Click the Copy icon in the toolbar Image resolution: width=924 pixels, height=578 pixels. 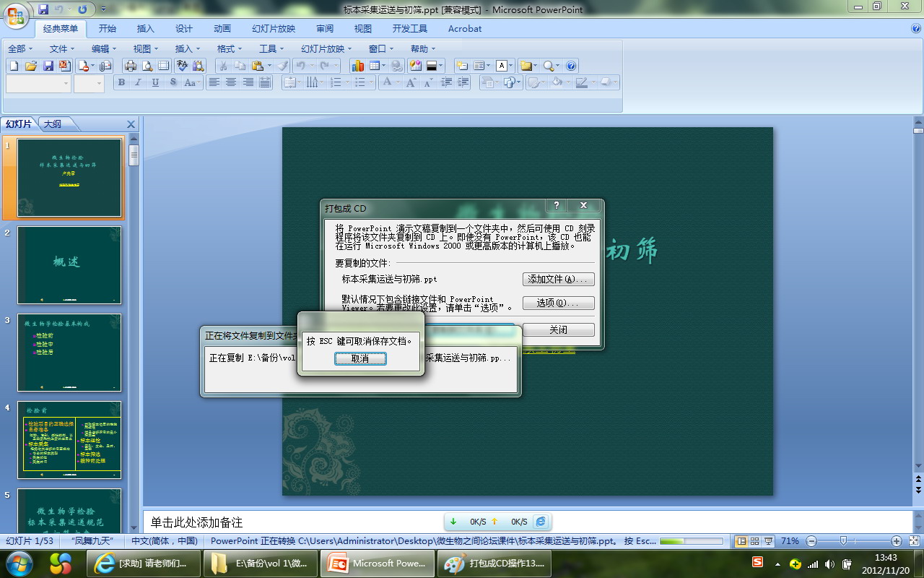click(x=240, y=66)
